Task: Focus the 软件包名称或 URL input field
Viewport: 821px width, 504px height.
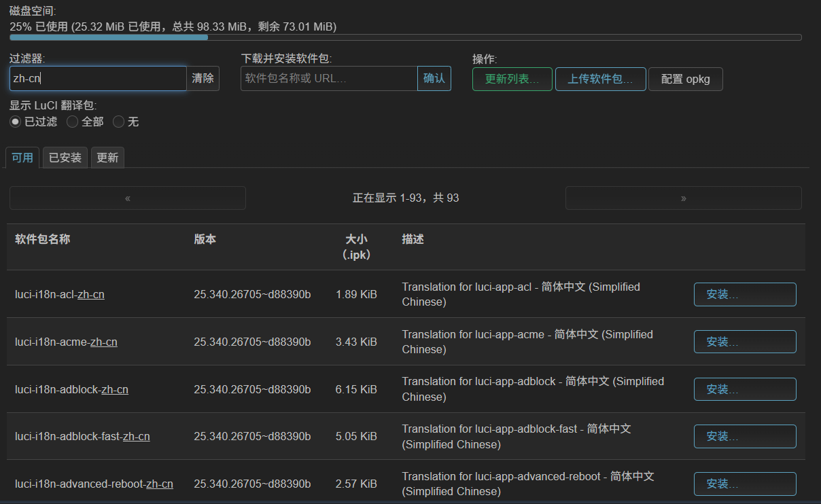Action: 329,78
